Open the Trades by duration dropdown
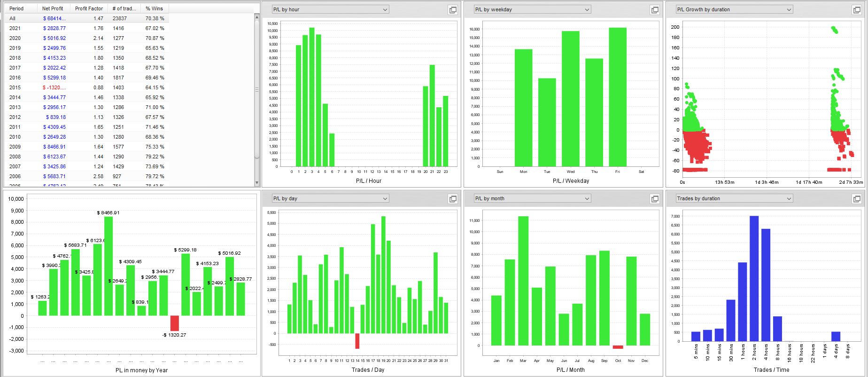This screenshot has height=377, width=868. coord(735,198)
